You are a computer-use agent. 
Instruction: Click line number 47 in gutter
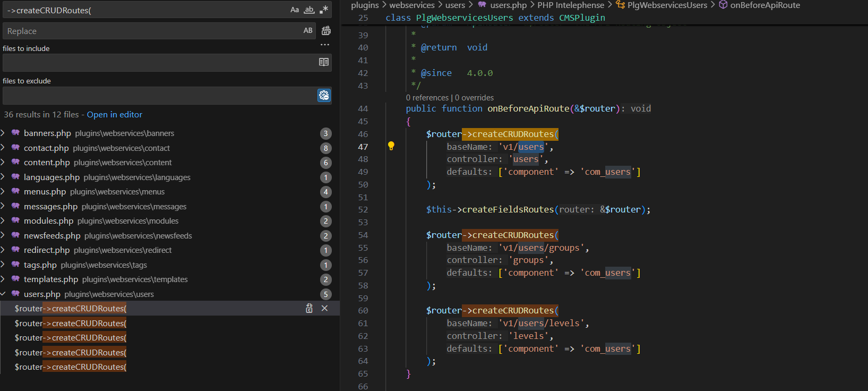click(x=363, y=147)
